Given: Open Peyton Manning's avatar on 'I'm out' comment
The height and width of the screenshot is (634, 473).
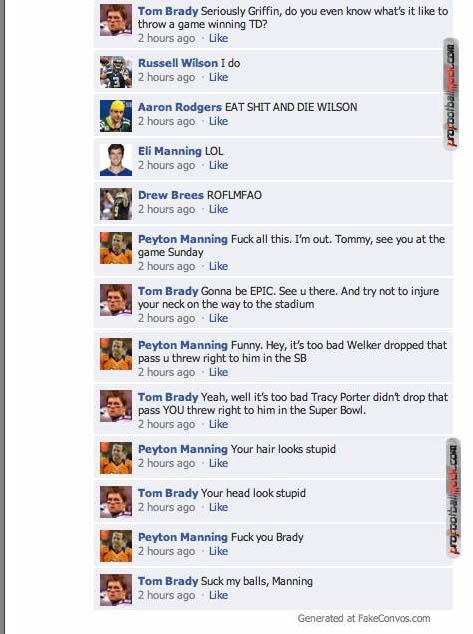Looking at the screenshot, I should pos(116,248).
